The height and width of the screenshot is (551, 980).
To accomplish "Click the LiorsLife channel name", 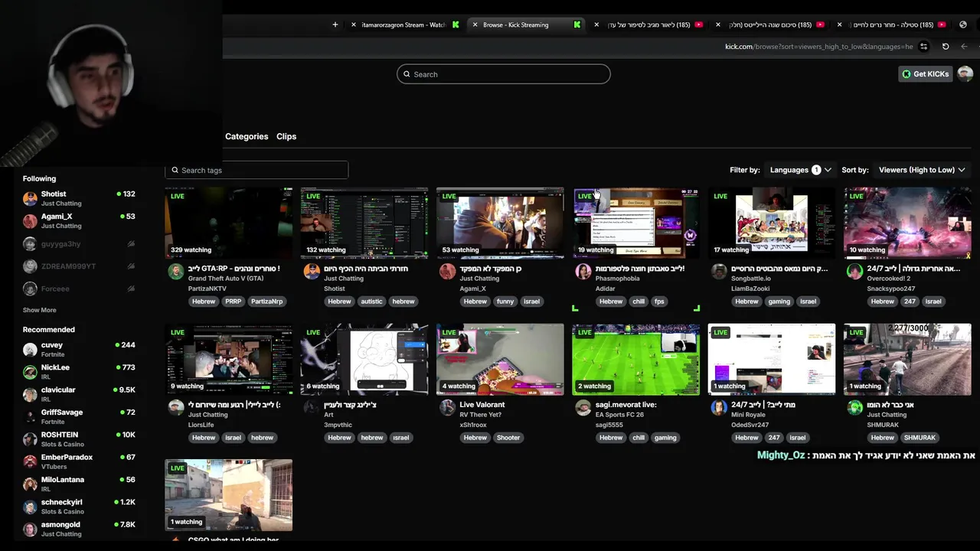I will [x=203, y=425].
